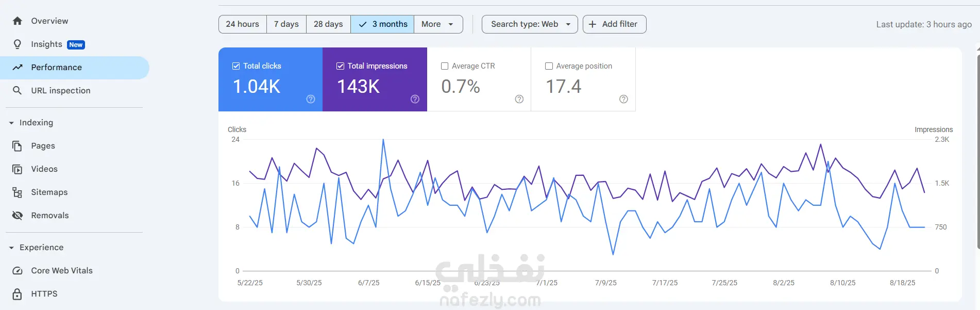The image size is (980, 310).
Task: Select the 28 days range
Action: coord(328,24)
